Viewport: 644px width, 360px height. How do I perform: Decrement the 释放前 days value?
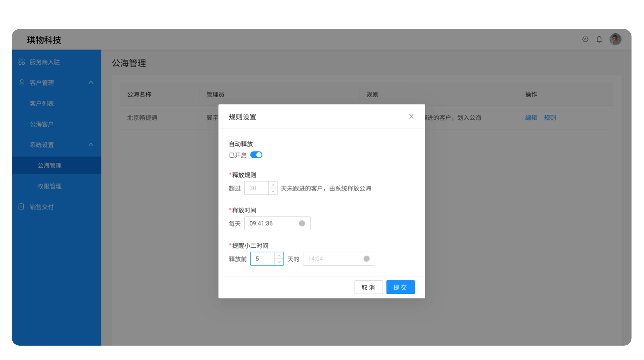click(279, 262)
